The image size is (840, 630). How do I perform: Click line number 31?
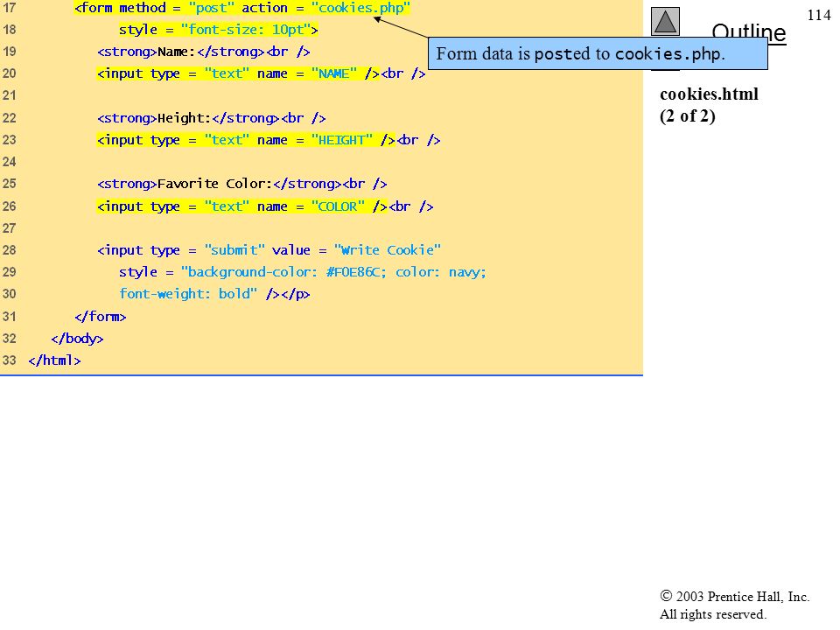pos(9,317)
